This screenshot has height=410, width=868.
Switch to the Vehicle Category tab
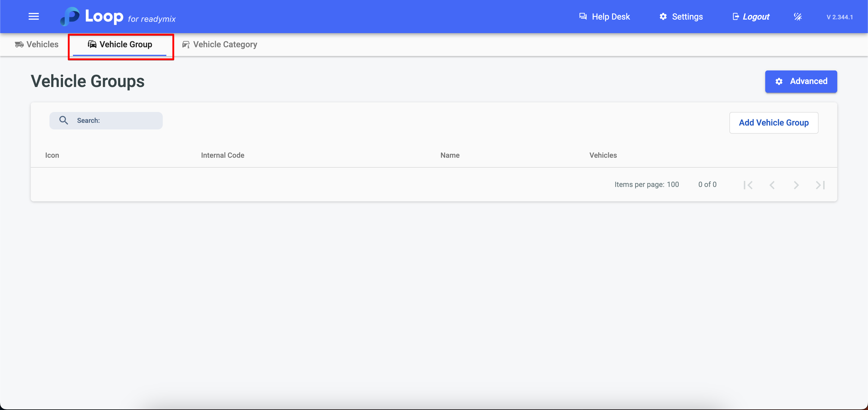(x=220, y=44)
